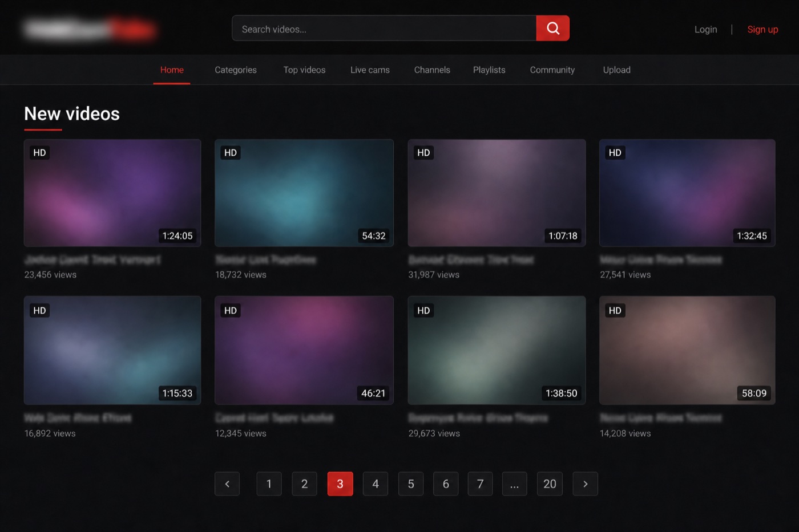The height and width of the screenshot is (532, 799).
Task: Click the "14,208 views" text
Action: [x=626, y=433]
